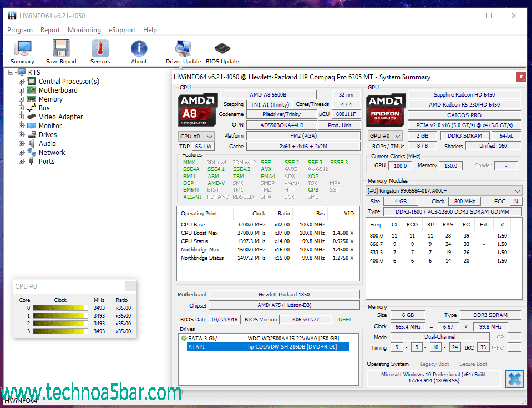Screen dimensions: 532x408
Task: Click the AMD A75 (Hudson-D3) chipset field
Action: click(284, 305)
